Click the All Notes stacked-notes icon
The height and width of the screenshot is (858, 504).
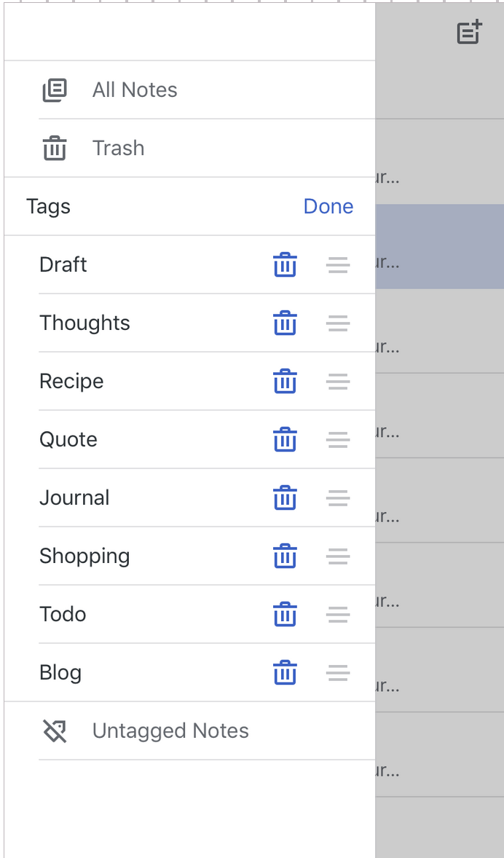(x=55, y=89)
